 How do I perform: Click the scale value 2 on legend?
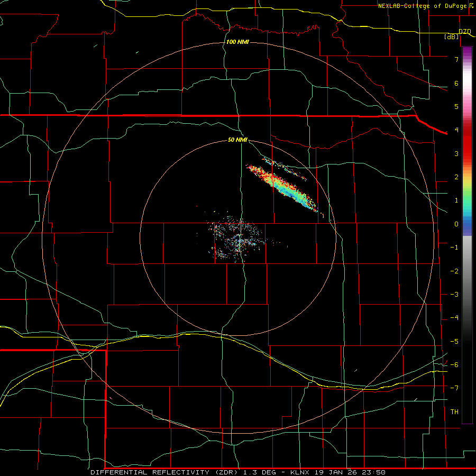click(x=456, y=177)
